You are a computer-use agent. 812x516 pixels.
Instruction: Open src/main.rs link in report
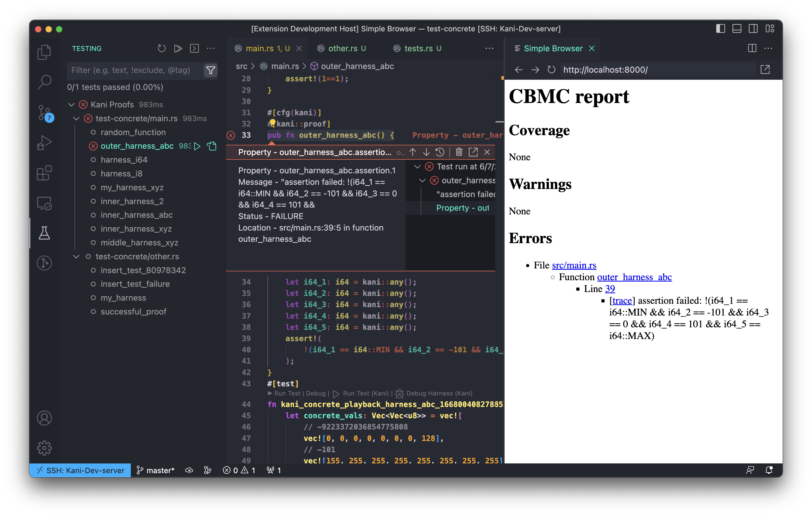coord(574,265)
